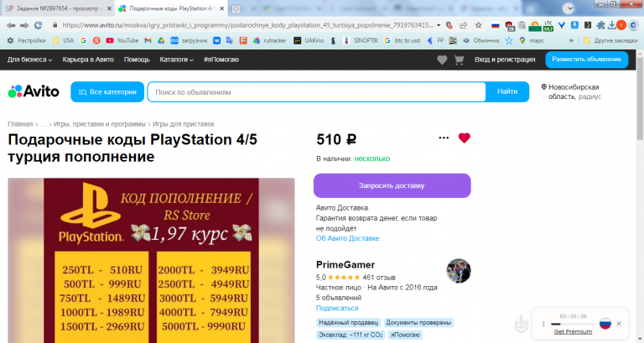Switch to Задание №2897654 tab
Image resolution: width=644 pixels, height=343 pixels.
pos(58,8)
